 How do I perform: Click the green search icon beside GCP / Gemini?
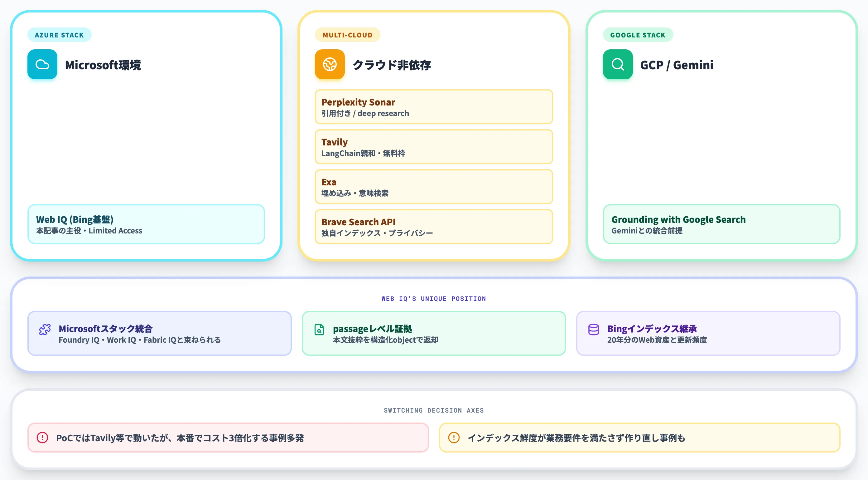point(618,64)
